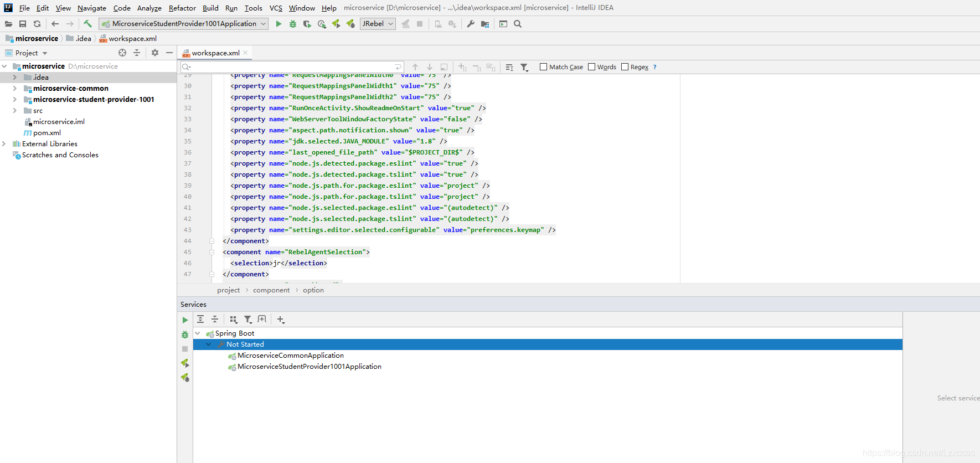Viewport: 980px width, 463px height.
Task: Close the workspace.xml tab
Action: click(245, 53)
